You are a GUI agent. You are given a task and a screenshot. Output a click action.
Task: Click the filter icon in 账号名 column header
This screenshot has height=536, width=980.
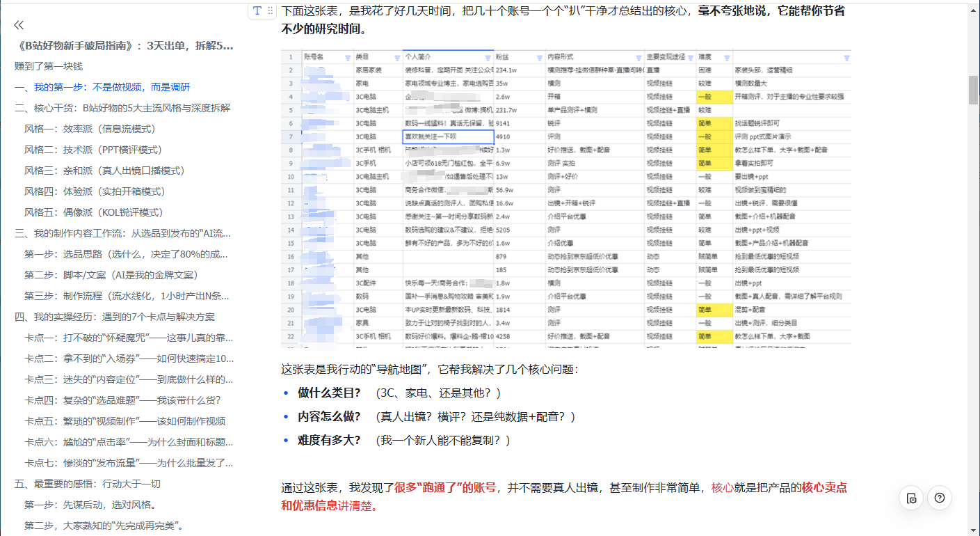point(347,57)
